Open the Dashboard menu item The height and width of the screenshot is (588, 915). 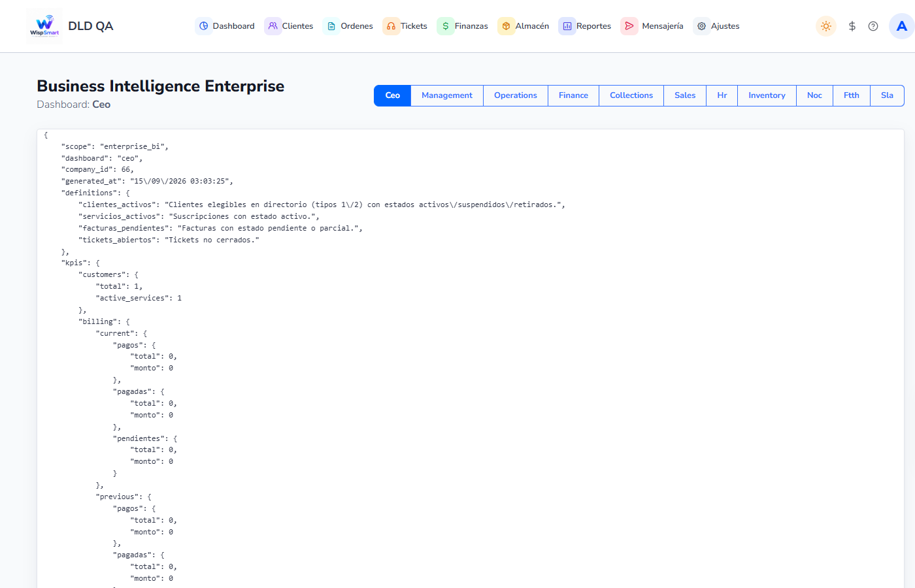point(225,26)
